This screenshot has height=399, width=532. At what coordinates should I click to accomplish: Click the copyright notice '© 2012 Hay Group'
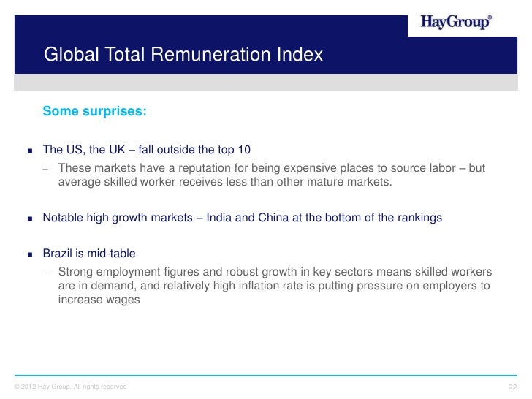tap(71, 387)
